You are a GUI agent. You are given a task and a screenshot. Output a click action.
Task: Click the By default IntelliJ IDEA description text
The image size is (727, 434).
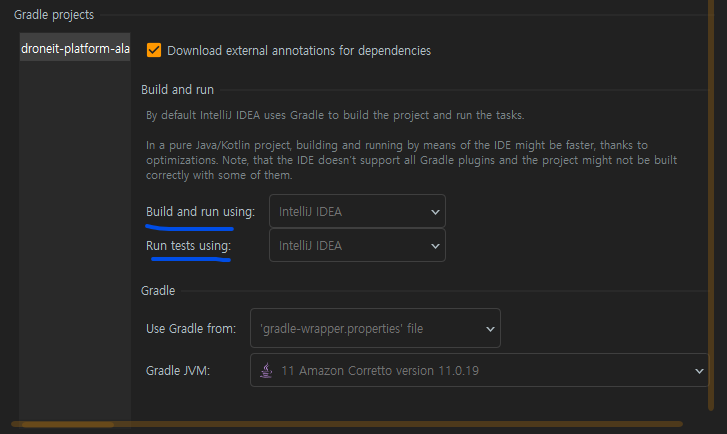(x=335, y=115)
